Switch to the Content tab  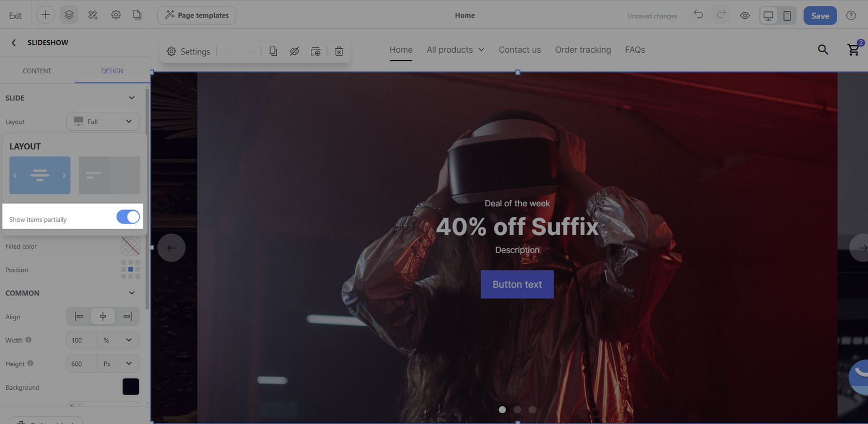37,71
